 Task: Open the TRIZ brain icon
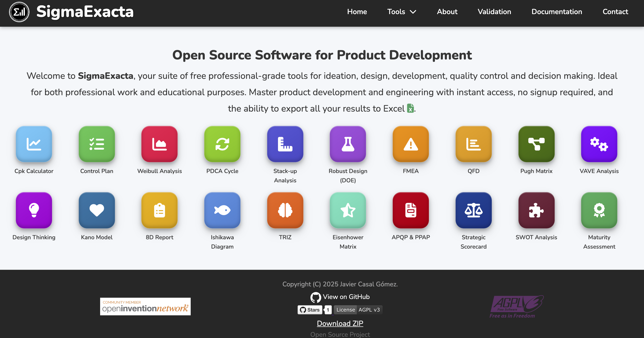(285, 210)
